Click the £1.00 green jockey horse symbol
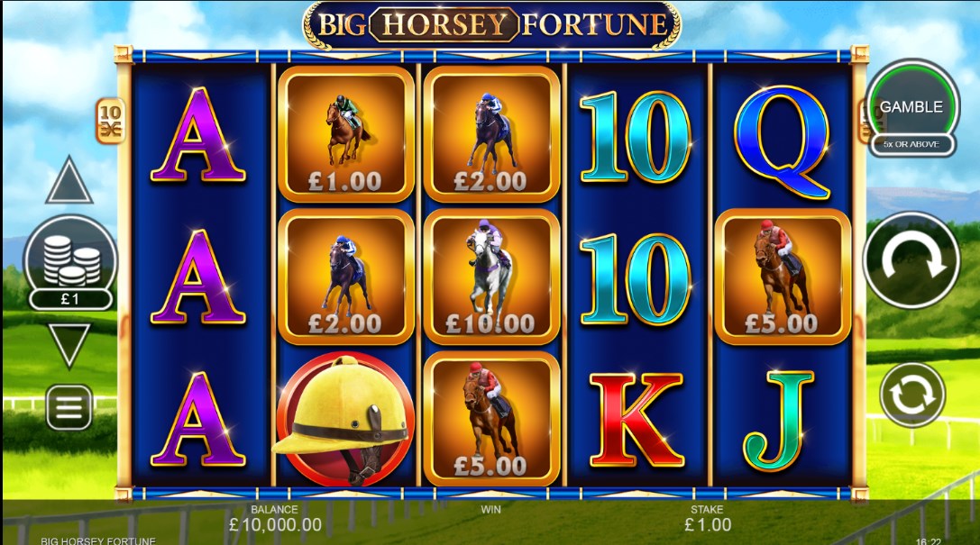 [345, 134]
